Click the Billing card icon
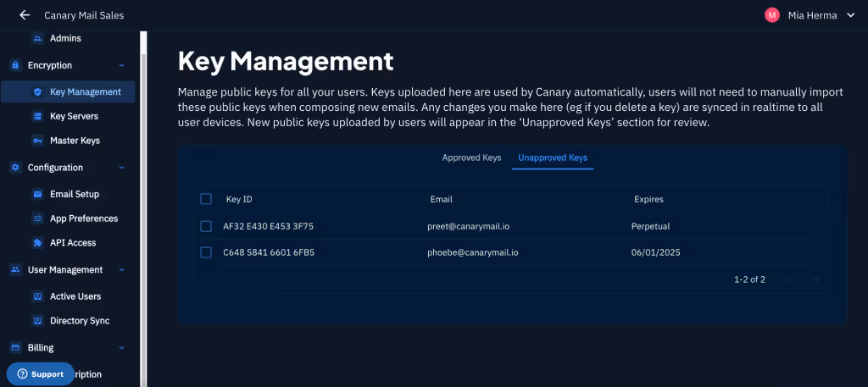Viewport: 868px width, 387px height. [15, 348]
